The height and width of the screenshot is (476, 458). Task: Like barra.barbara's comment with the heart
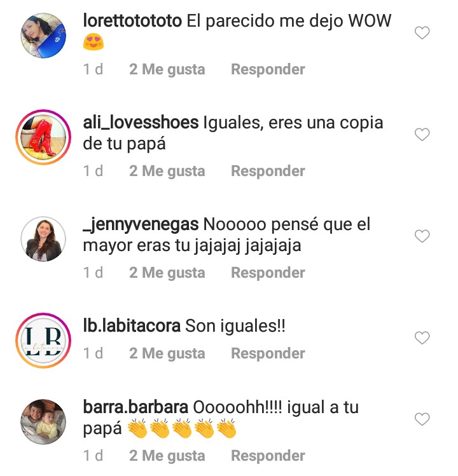click(x=422, y=419)
